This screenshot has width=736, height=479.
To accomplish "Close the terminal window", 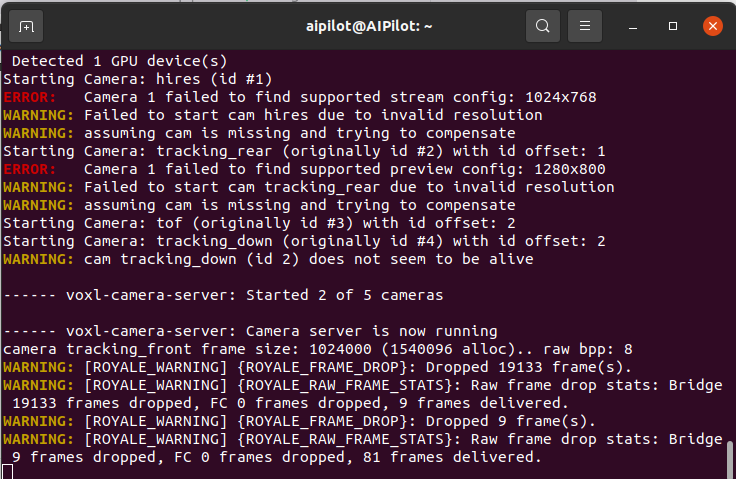I will pos(713,26).
